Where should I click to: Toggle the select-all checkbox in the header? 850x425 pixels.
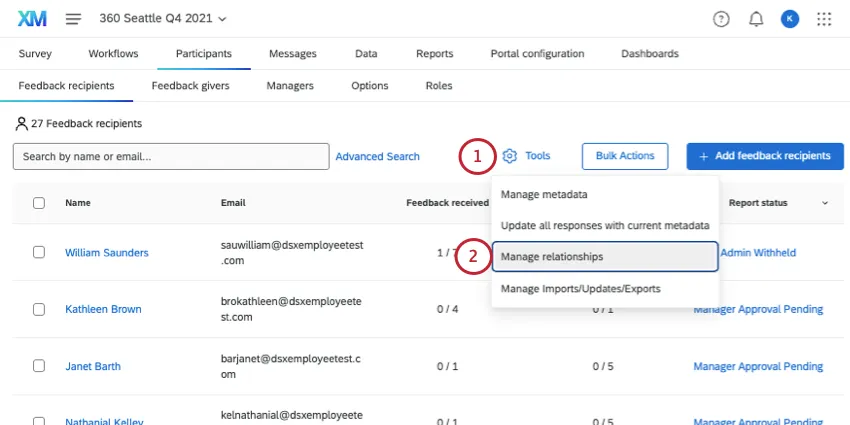click(x=39, y=203)
